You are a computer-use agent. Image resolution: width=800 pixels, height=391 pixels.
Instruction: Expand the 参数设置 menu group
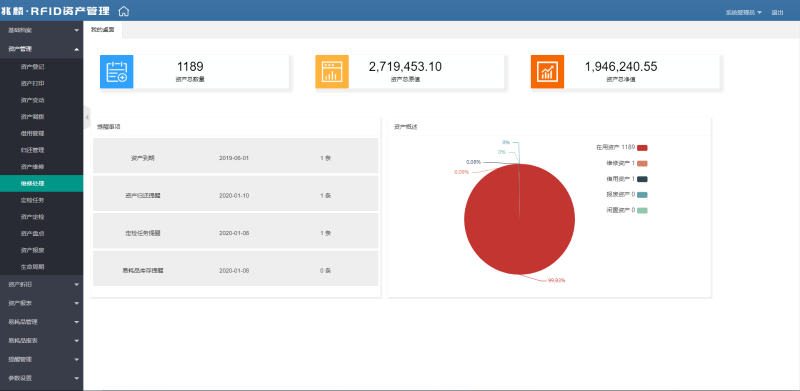41,378
